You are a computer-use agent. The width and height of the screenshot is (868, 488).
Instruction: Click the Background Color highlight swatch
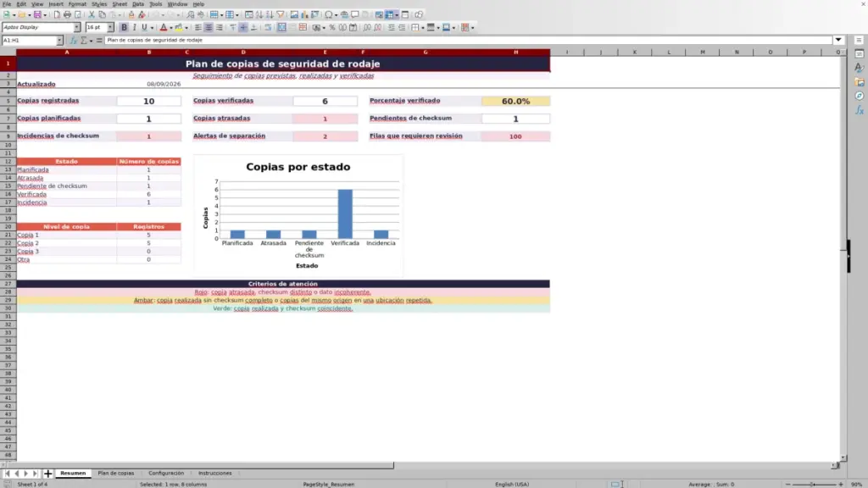(179, 27)
